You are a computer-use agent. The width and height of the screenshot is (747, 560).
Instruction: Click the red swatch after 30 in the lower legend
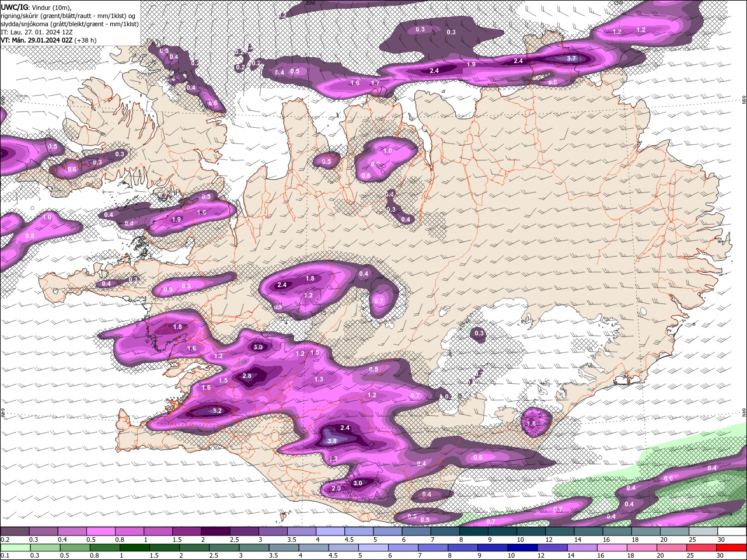coord(732,548)
